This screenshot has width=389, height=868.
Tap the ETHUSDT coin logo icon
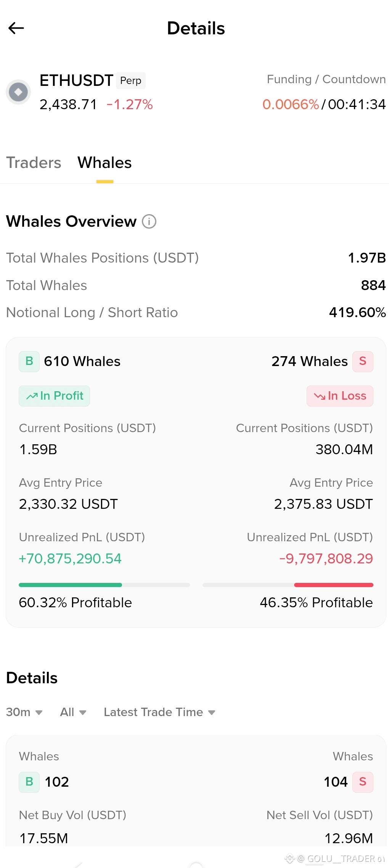click(x=18, y=92)
